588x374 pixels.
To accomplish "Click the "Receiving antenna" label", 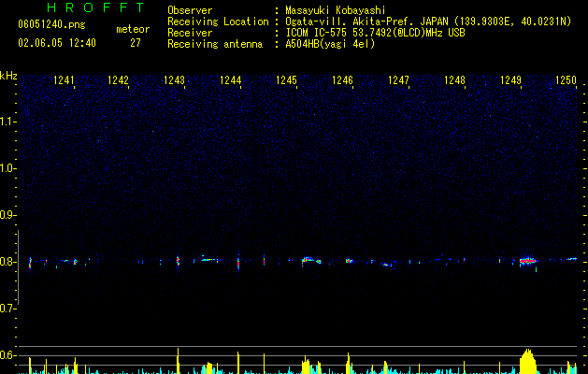I will 215,44.
